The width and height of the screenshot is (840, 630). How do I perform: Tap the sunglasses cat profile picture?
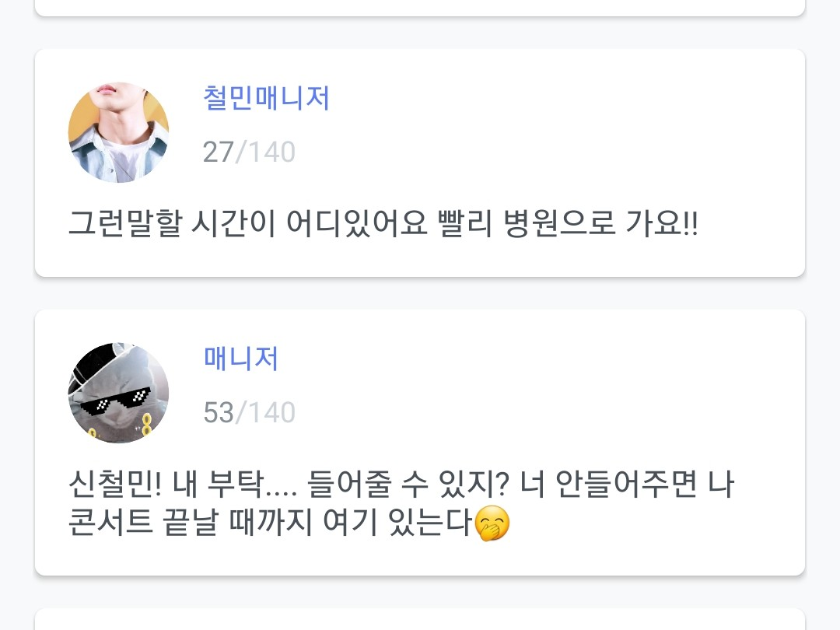click(x=118, y=393)
